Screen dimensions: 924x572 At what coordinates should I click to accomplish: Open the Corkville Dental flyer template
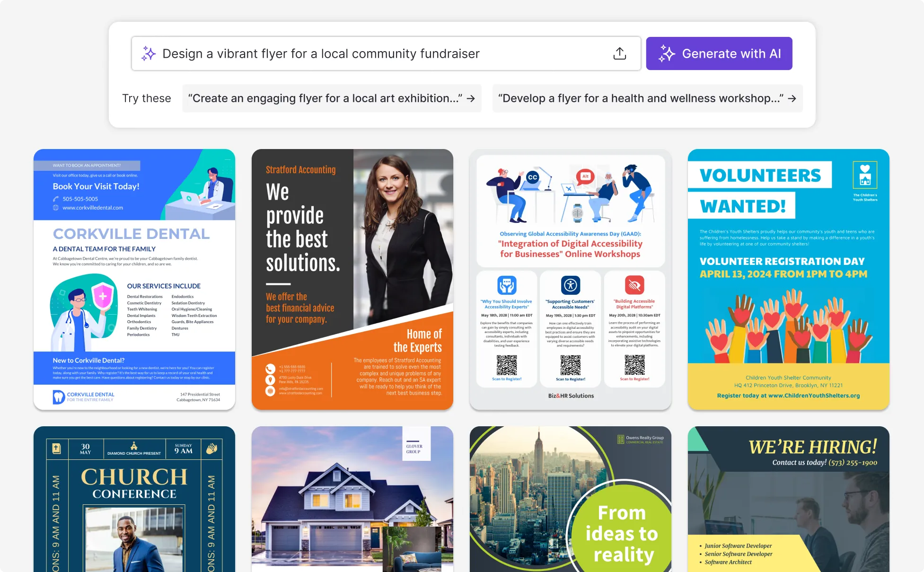coord(134,279)
